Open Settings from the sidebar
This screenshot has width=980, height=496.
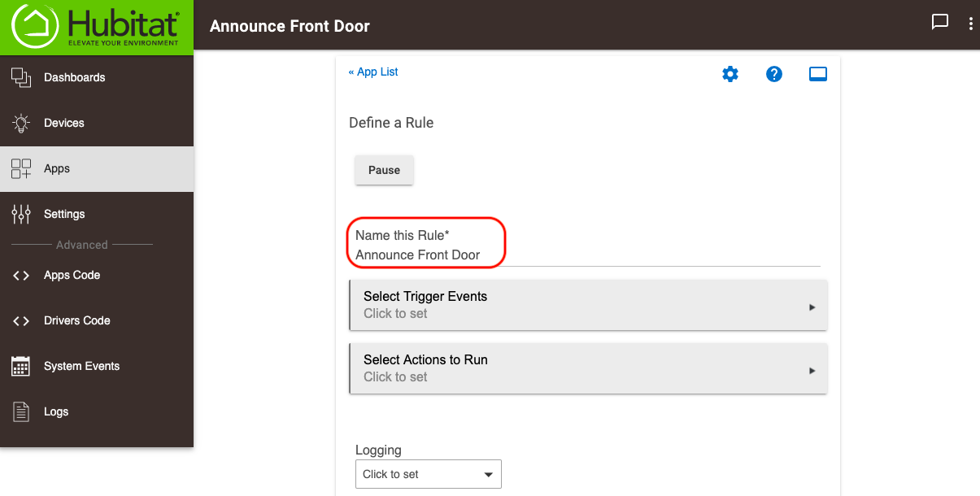click(x=97, y=215)
